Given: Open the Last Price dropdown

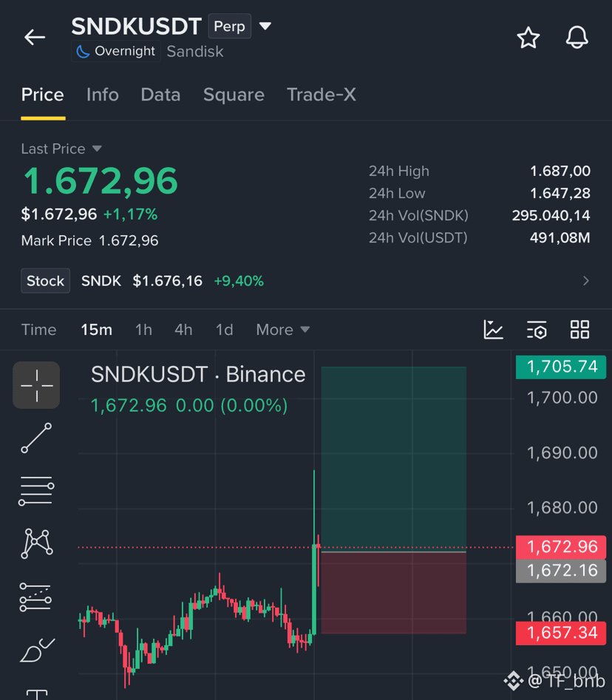Looking at the screenshot, I should click(61, 149).
